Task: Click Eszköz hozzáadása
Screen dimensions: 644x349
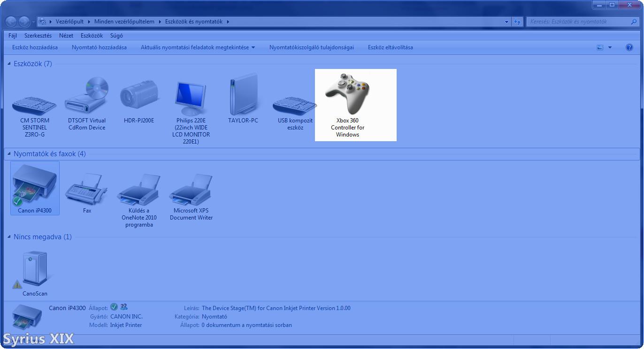Action: pos(35,47)
